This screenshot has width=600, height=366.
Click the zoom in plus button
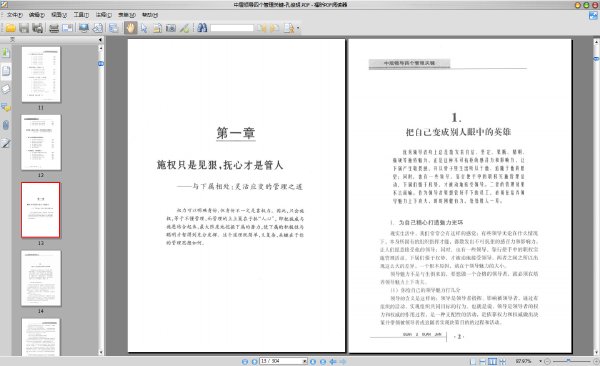click(596, 361)
